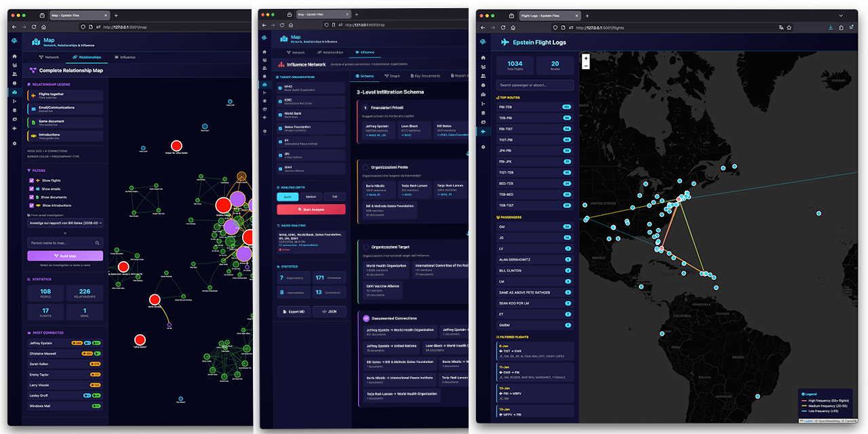Select Quick analysis depth
This screenshot has height=434, width=868.
(x=288, y=197)
